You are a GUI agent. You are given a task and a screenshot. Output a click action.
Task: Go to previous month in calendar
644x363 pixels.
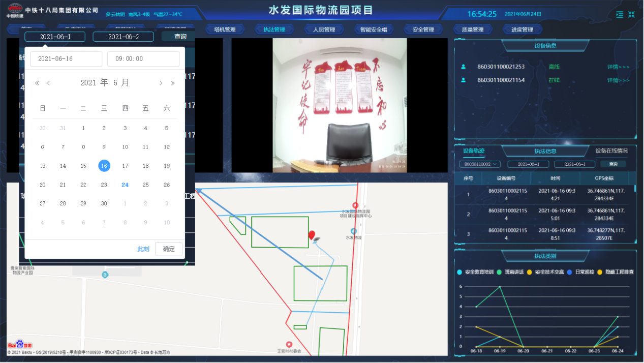(48, 83)
